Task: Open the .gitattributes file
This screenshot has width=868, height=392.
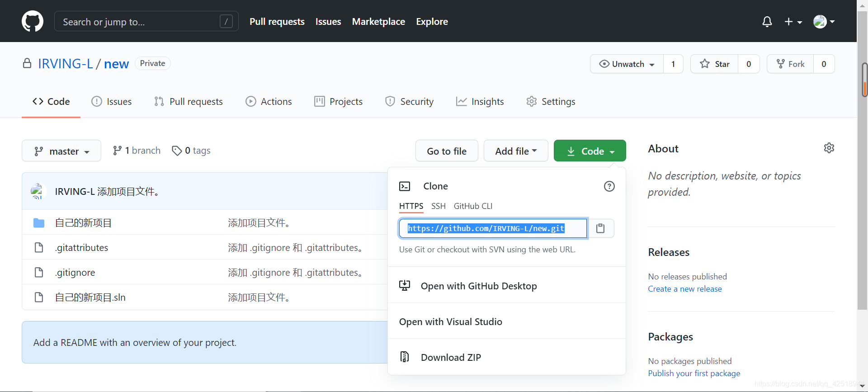Action: [x=82, y=248]
